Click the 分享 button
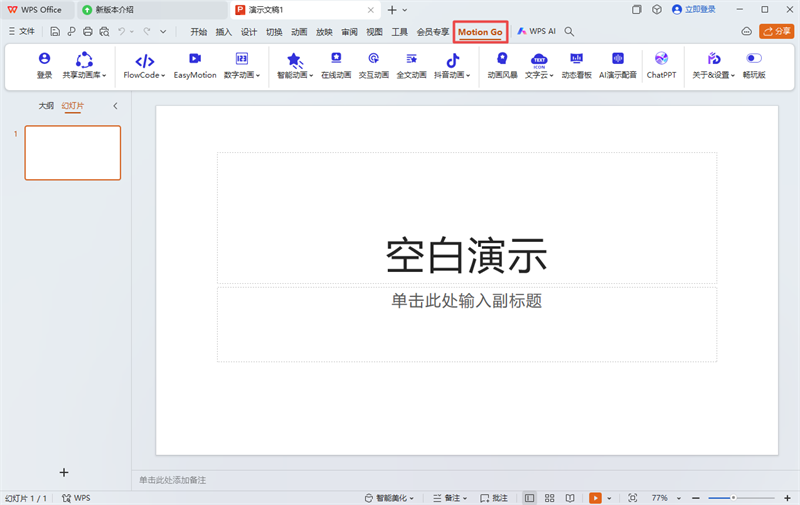Screen dimensions: 800x505 777,32
